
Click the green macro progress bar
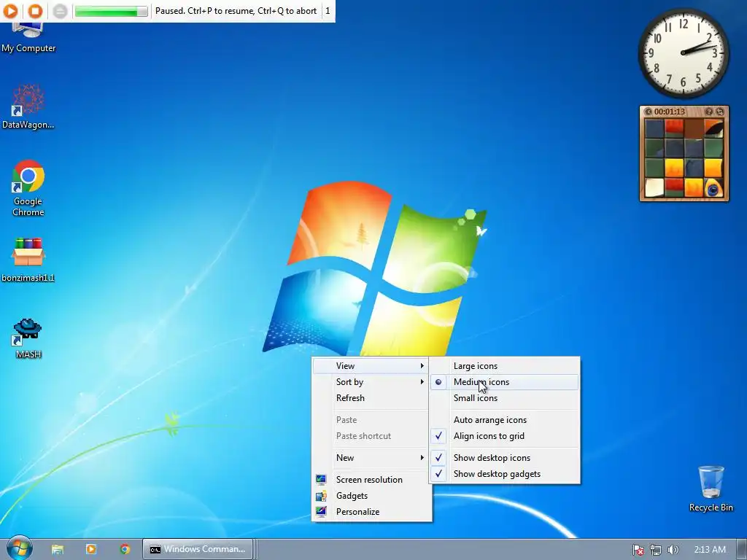(x=111, y=11)
